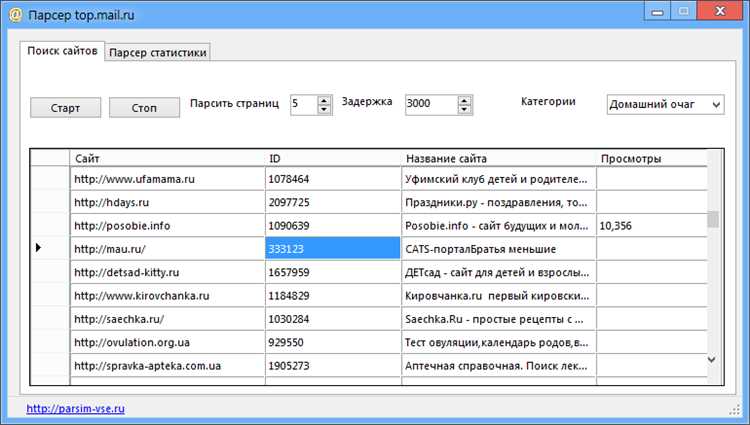Click ID cell 2097725

click(333, 202)
